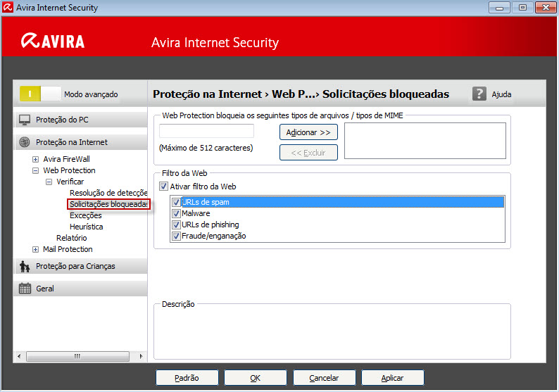This screenshot has height=392, width=559.
Task: Click the blocked MIME types list box
Action: (x=425, y=141)
